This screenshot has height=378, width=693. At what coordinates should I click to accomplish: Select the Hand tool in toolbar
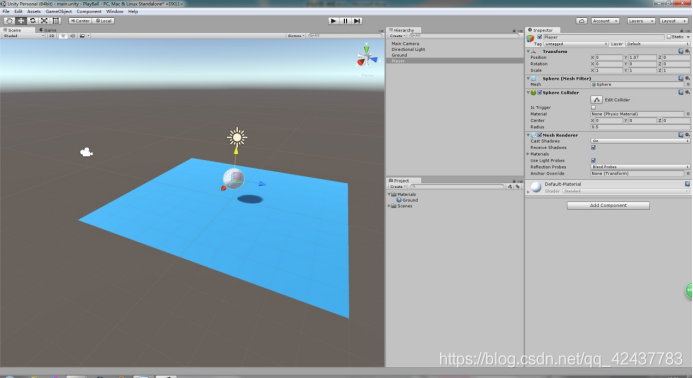[9, 21]
